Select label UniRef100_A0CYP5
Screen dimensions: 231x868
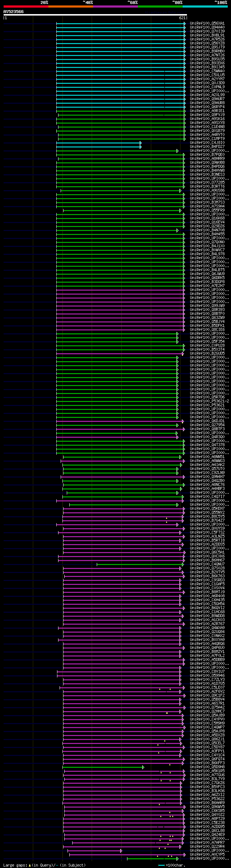[207, 854]
